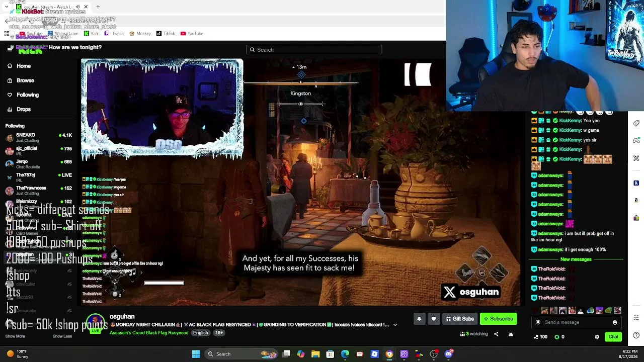Open a new browser tab
The image size is (644, 362).
pyautogui.click(x=98, y=7)
